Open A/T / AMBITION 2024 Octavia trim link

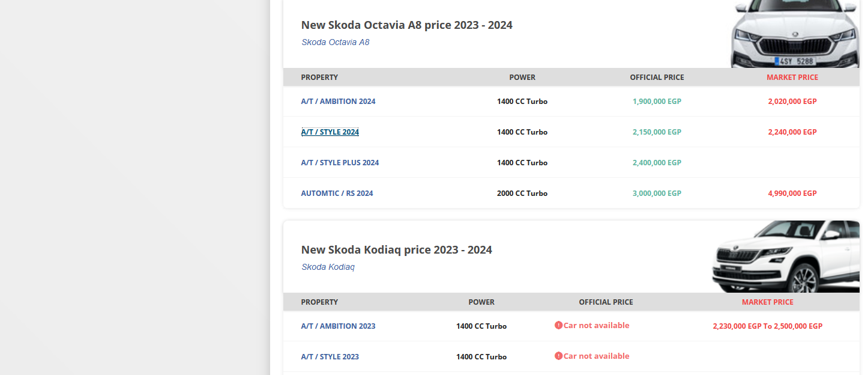point(338,102)
